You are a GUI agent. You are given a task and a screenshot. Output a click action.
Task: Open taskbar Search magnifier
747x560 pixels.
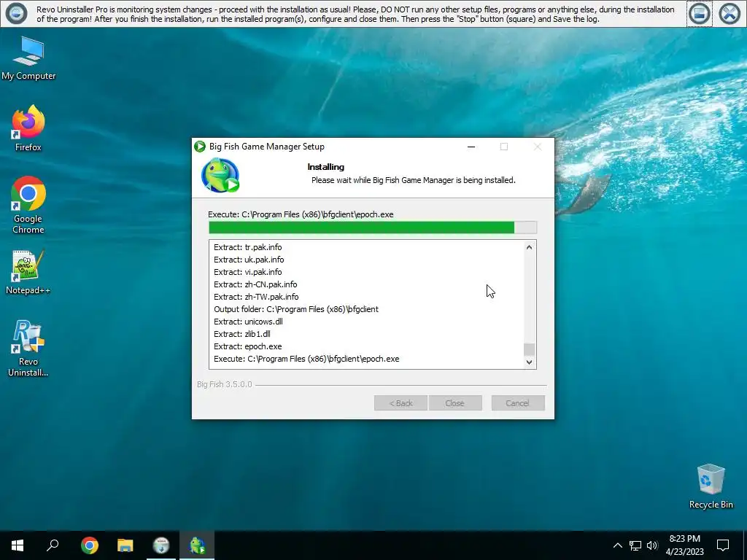[x=53, y=545]
